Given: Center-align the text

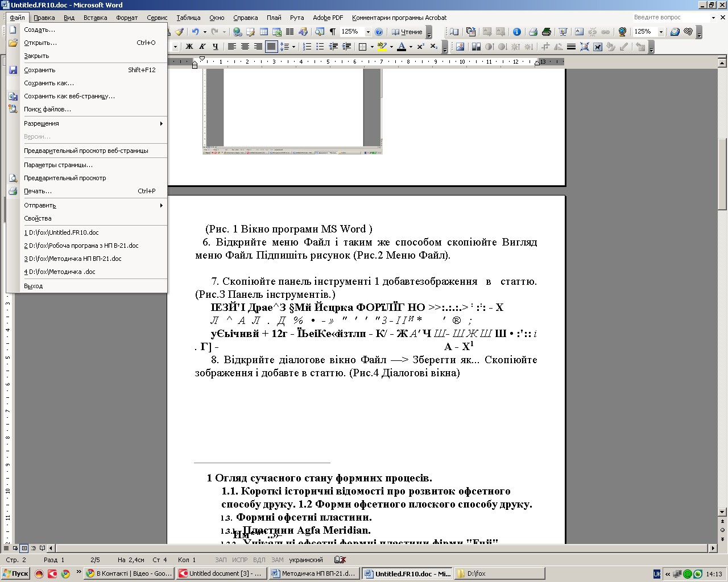Looking at the screenshot, I should pyautogui.click(x=245, y=47).
